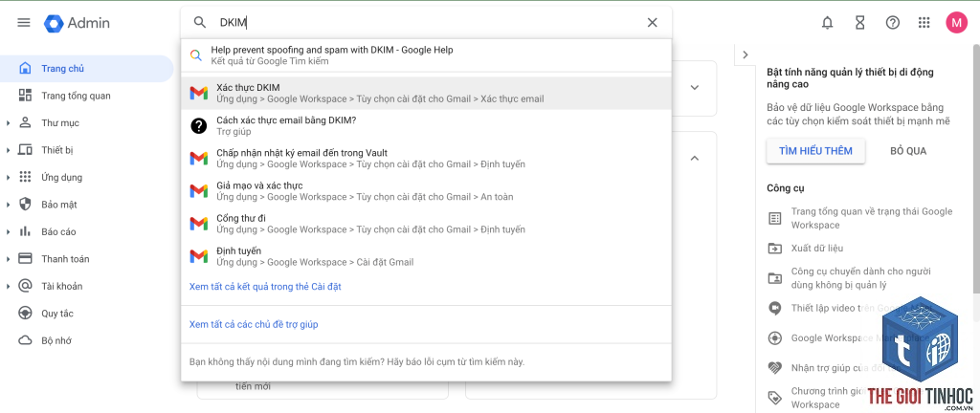Open the notifications bell
Image resolution: width=980 pixels, height=413 pixels.
pos(828,23)
